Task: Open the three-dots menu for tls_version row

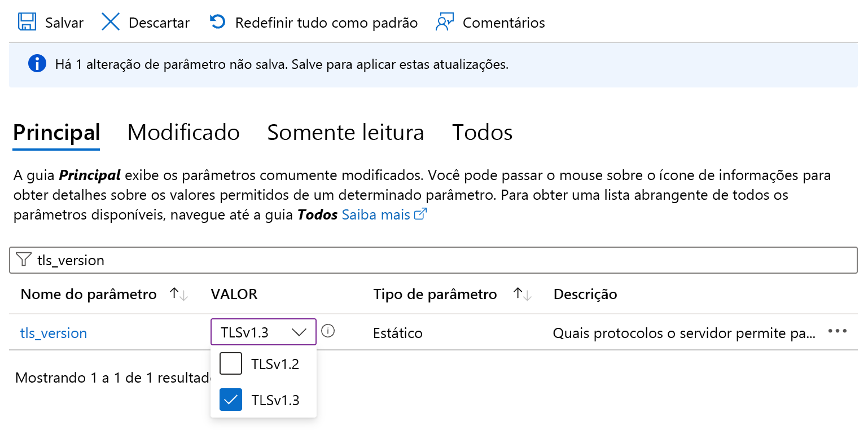Action: [x=837, y=331]
